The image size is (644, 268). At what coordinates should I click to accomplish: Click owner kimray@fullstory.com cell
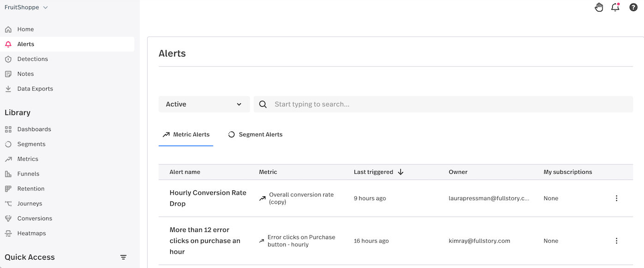(x=479, y=241)
